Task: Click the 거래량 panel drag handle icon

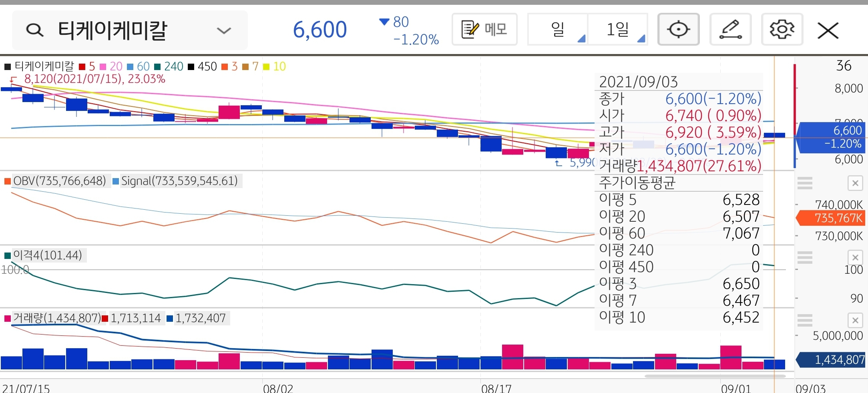Action: point(805,320)
